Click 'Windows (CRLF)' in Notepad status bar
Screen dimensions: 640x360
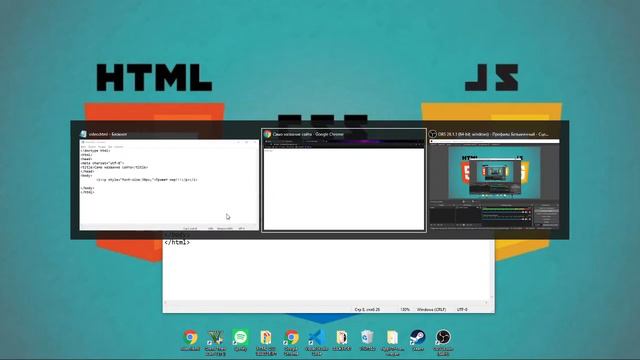point(431,310)
